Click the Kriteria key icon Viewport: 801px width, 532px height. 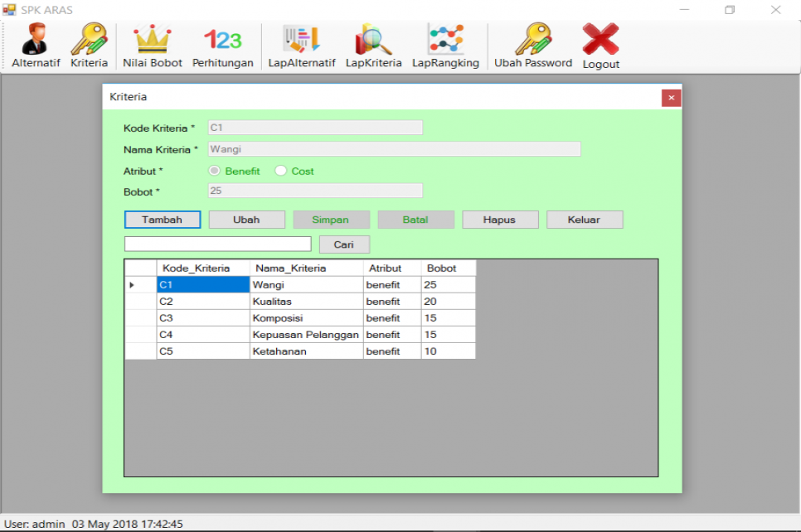click(x=89, y=40)
